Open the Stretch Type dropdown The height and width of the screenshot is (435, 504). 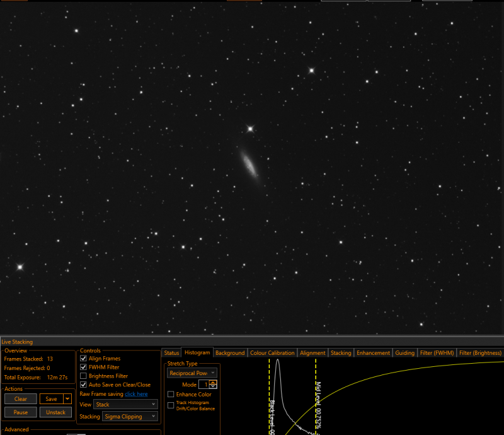pyautogui.click(x=192, y=373)
